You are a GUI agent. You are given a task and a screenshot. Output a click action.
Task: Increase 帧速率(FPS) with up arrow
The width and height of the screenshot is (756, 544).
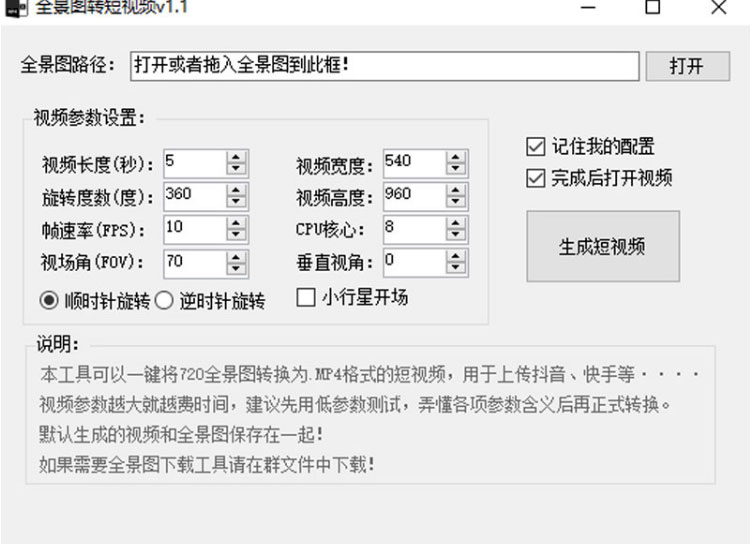[236, 223]
